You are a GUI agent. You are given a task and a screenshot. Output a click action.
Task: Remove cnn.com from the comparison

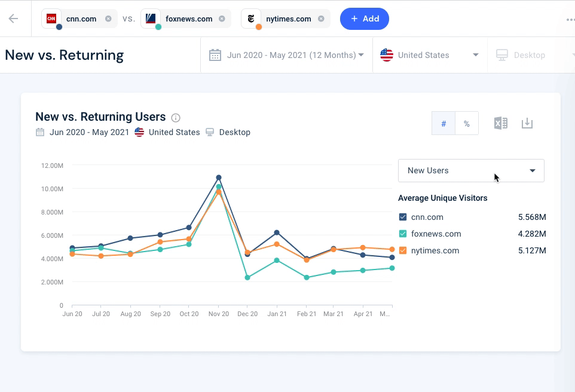pyautogui.click(x=108, y=19)
